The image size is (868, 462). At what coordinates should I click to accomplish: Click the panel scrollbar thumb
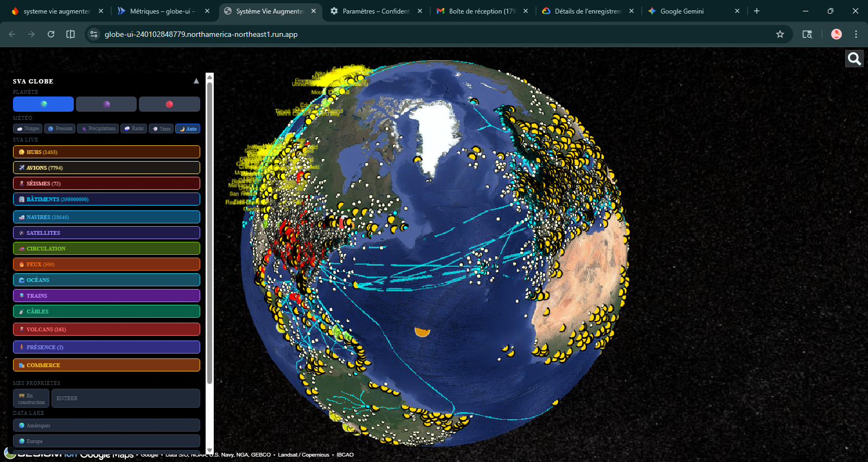(x=210, y=233)
